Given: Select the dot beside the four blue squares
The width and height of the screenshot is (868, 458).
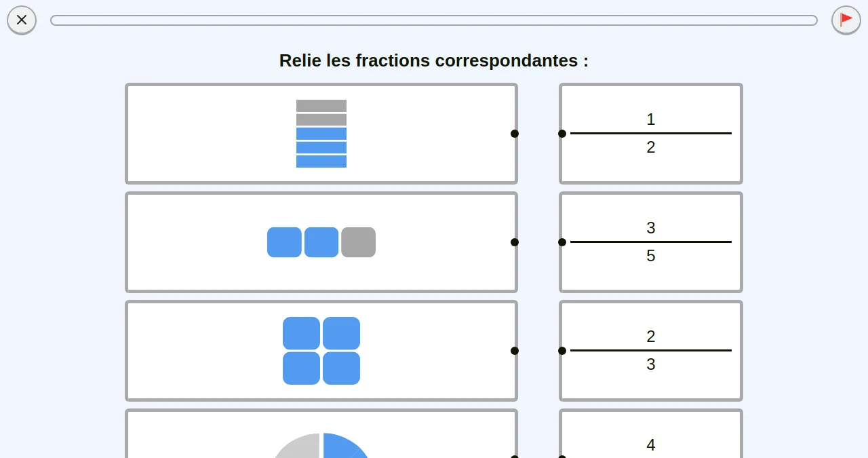Looking at the screenshot, I should tap(515, 351).
